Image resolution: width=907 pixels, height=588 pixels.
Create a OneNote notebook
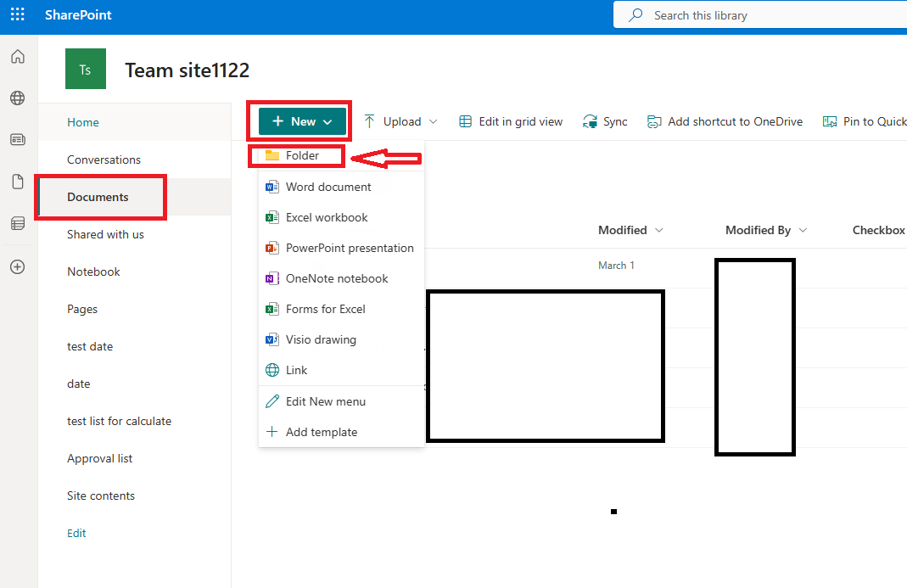point(333,278)
